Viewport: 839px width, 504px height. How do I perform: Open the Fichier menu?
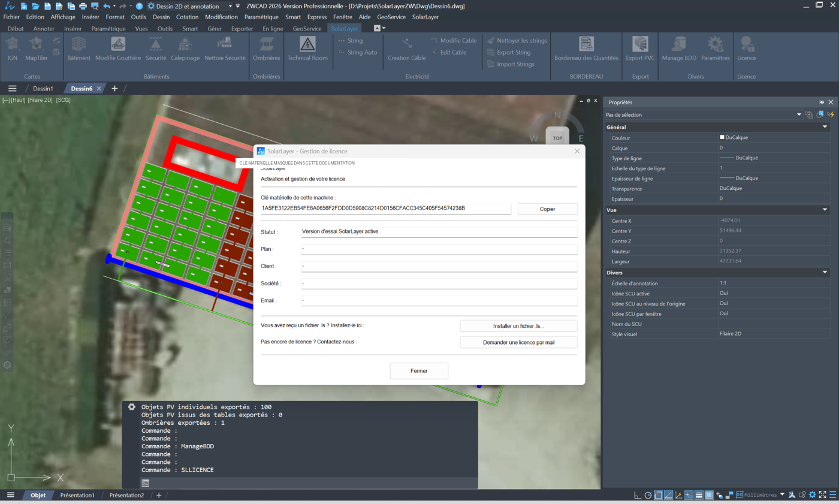[x=11, y=17]
